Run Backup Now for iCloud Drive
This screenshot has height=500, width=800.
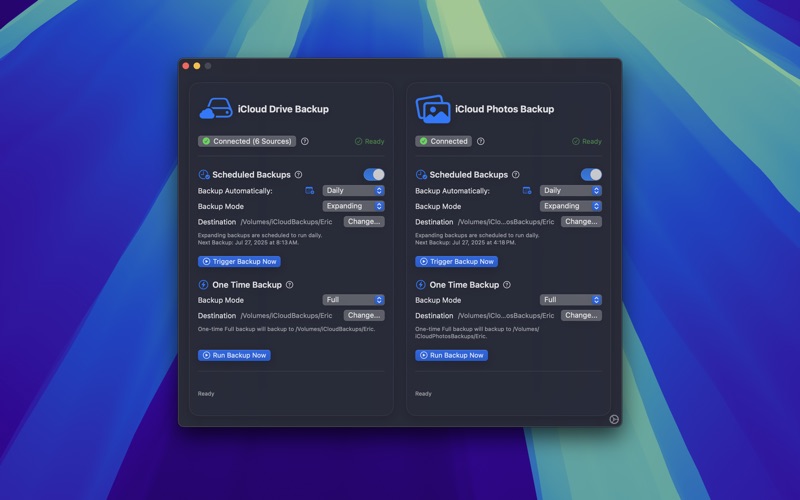234,355
